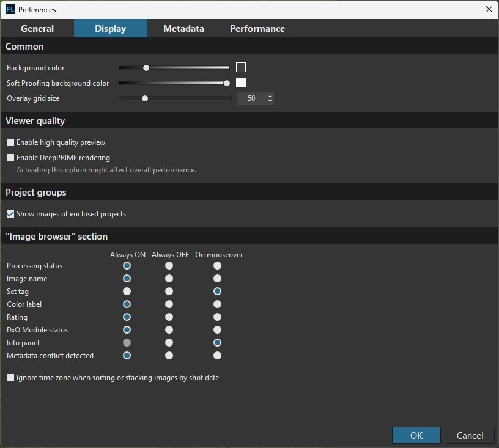Close the Preferences dialog window
Viewport: 499px width, 448px height.
(x=489, y=10)
